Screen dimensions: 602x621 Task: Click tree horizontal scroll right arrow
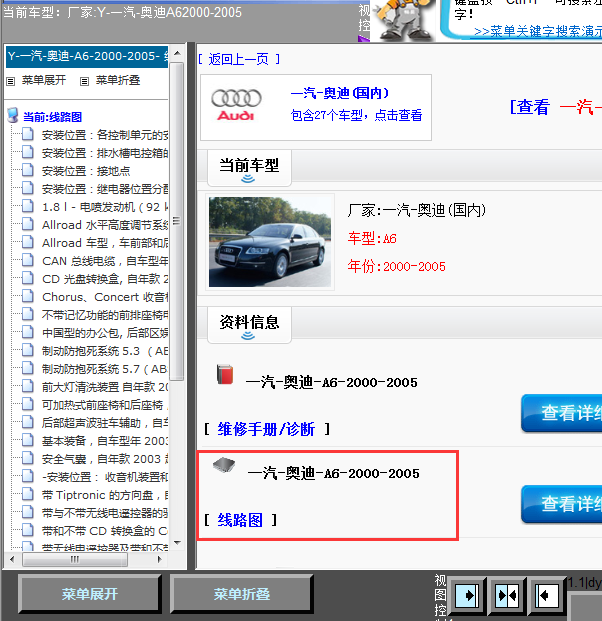pyautogui.click(x=160, y=559)
